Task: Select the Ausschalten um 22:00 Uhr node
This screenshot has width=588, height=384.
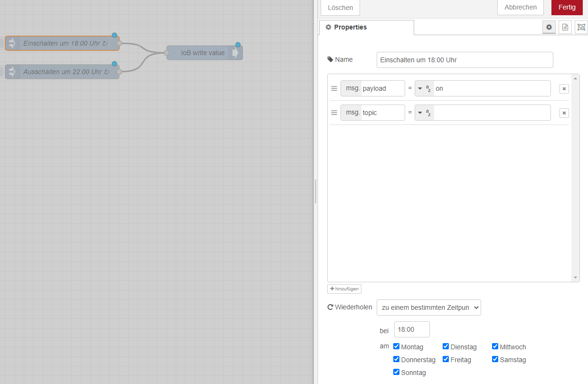Action: point(62,72)
